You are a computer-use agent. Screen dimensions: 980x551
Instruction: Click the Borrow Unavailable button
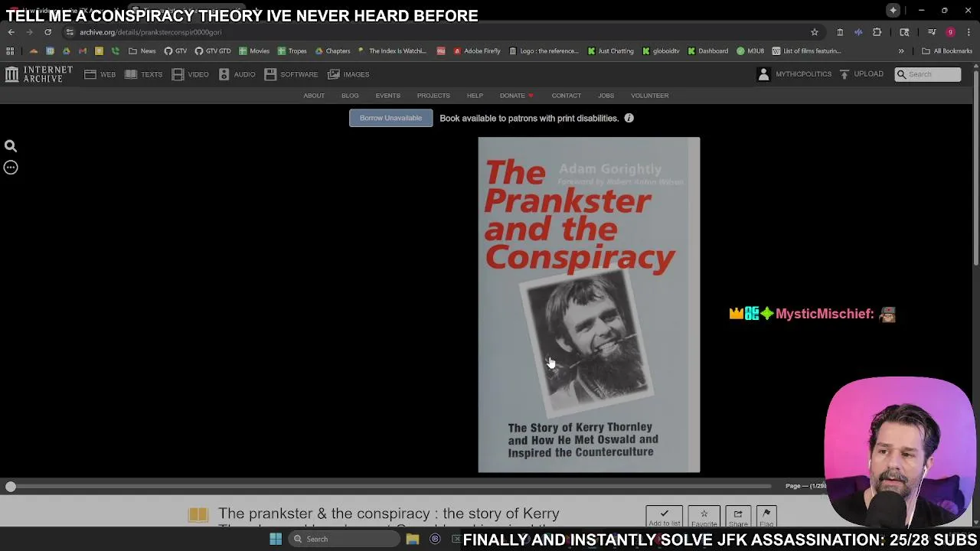click(390, 119)
